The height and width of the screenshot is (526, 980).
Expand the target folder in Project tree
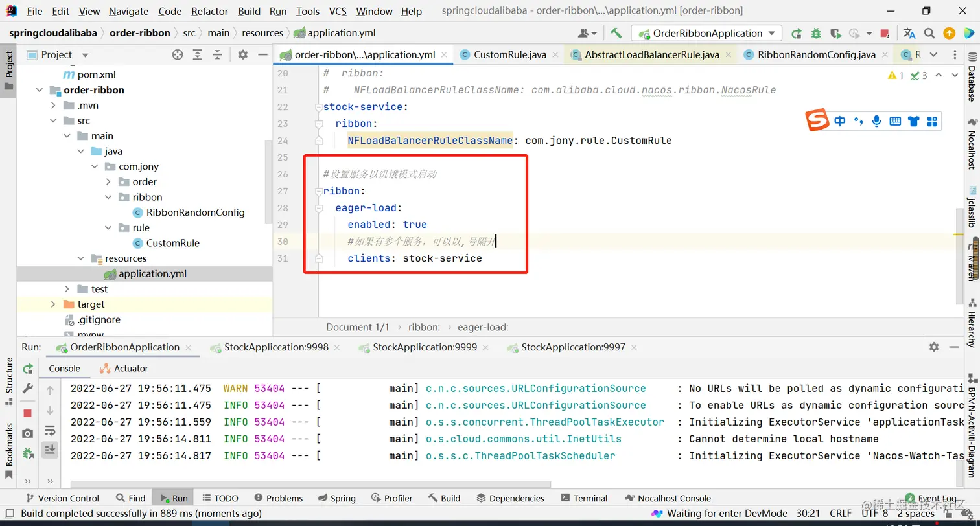[x=54, y=304]
